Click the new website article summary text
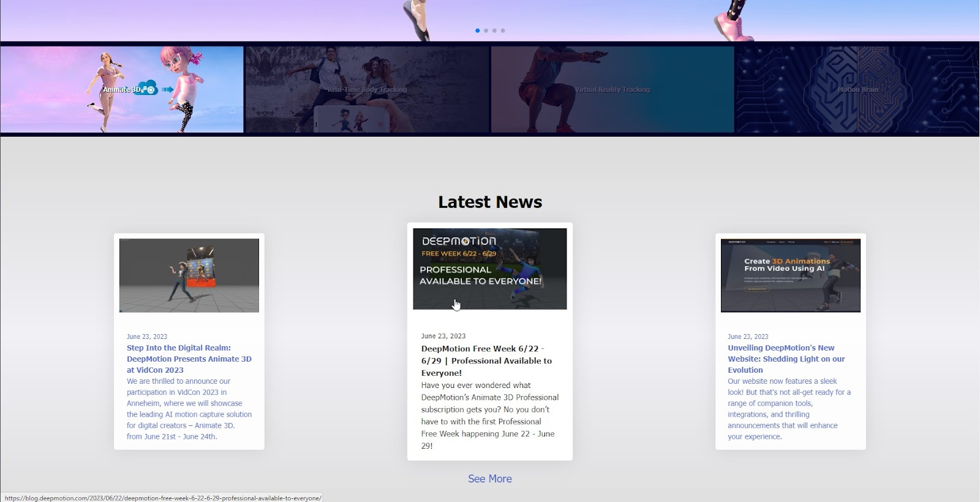 coord(790,409)
